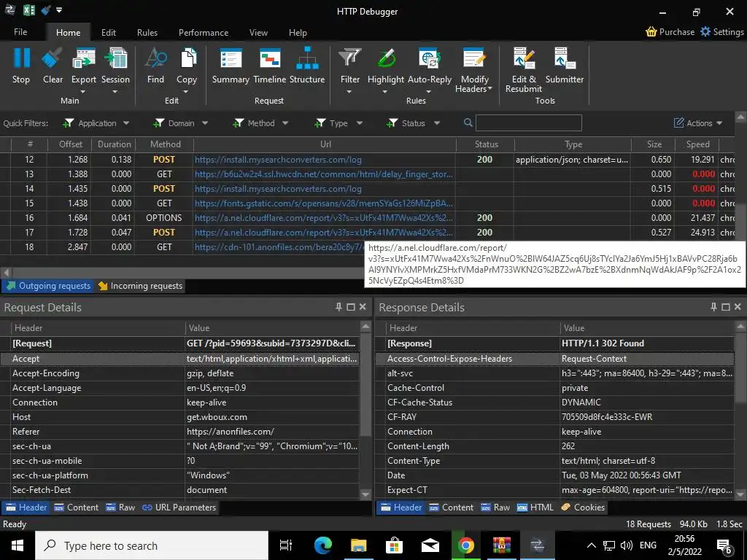This screenshot has height=560, width=747.
Task: Open File Explorer from the taskbar
Action: (358, 545)
